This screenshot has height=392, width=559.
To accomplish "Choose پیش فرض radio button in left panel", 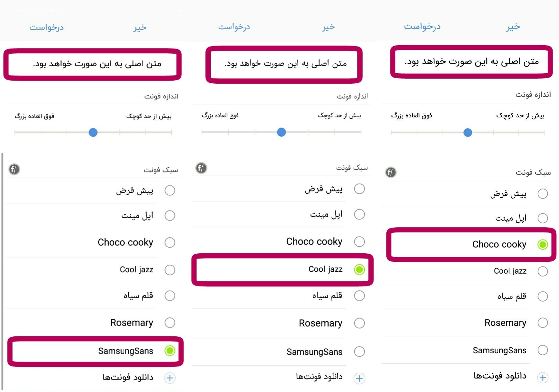I will 170,191.
